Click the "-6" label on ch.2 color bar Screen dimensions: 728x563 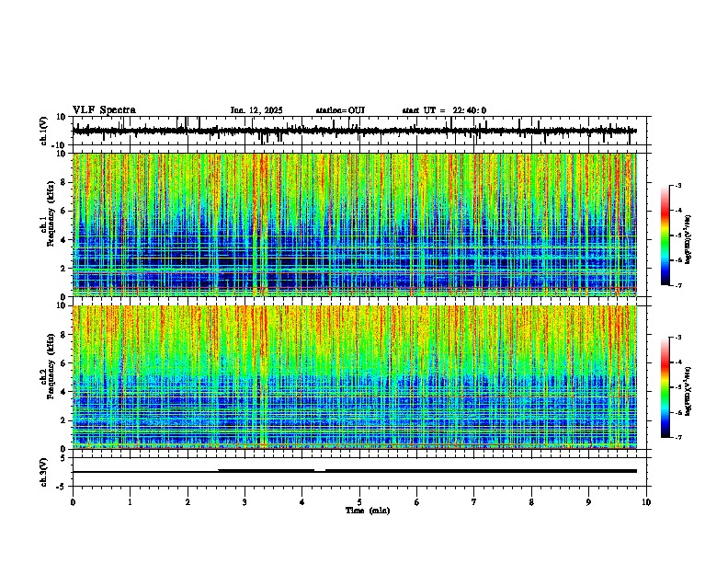click(678, 412)
